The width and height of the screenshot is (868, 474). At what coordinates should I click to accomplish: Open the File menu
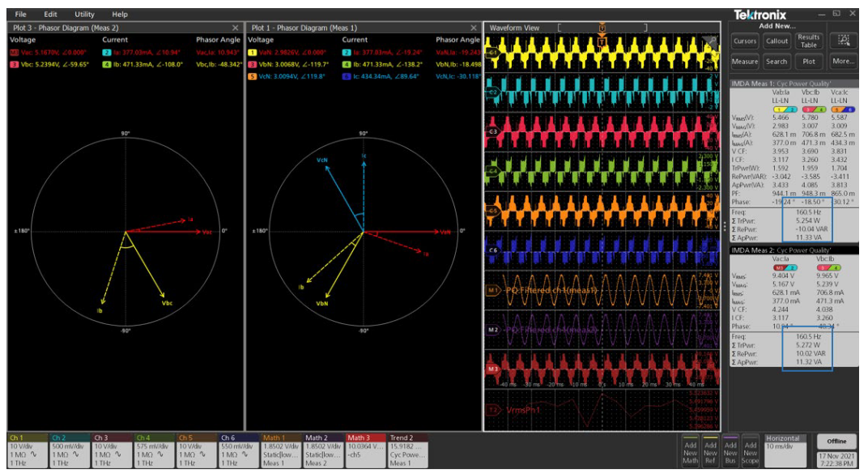click(20, 13)
